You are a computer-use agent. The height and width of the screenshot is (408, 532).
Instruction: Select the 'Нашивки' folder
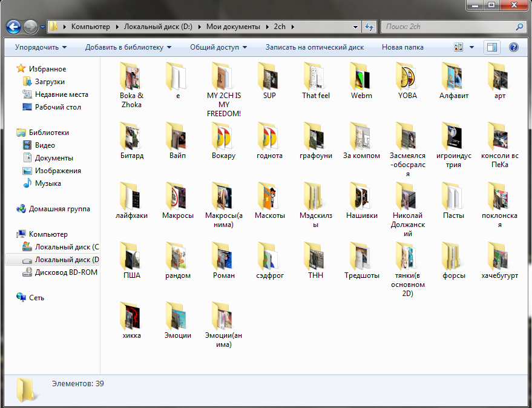coord(361,200)
